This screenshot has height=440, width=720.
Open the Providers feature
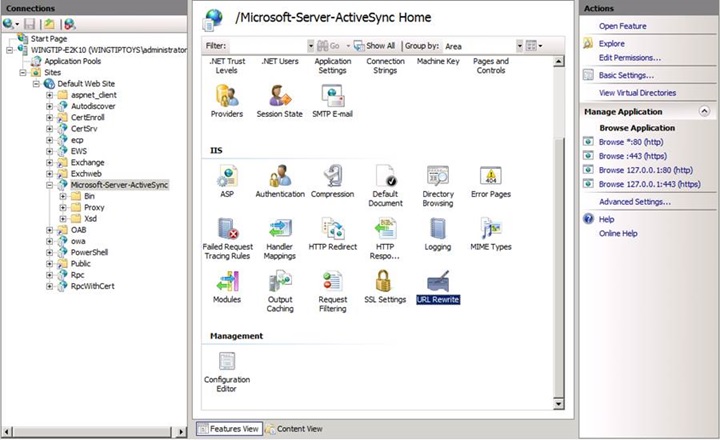227,101
